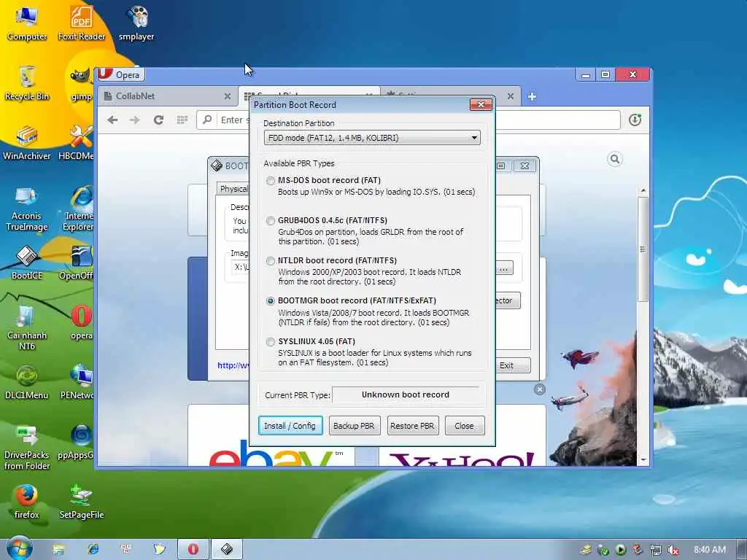Click the volume muted tray icon
747x560 pixels.
[x=673, y=550]
